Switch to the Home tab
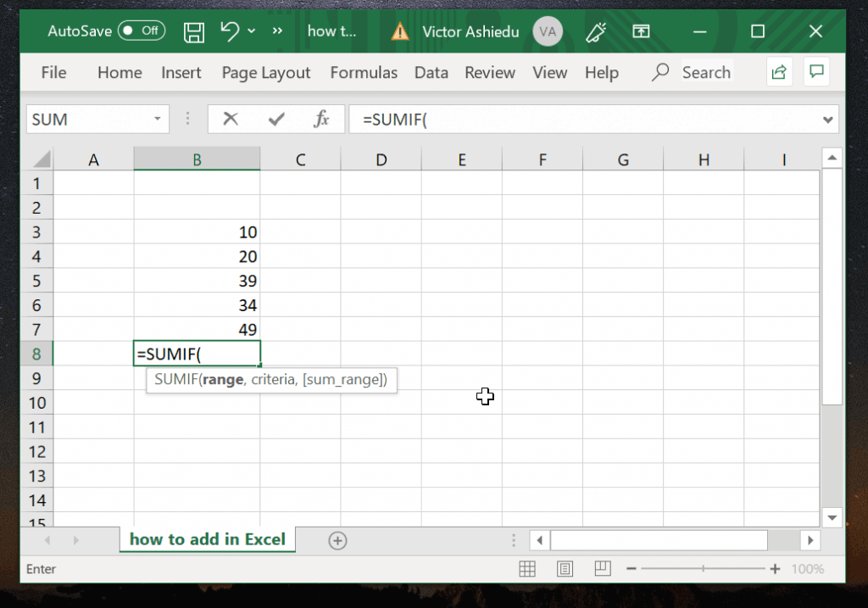 (x=120, y=73)
